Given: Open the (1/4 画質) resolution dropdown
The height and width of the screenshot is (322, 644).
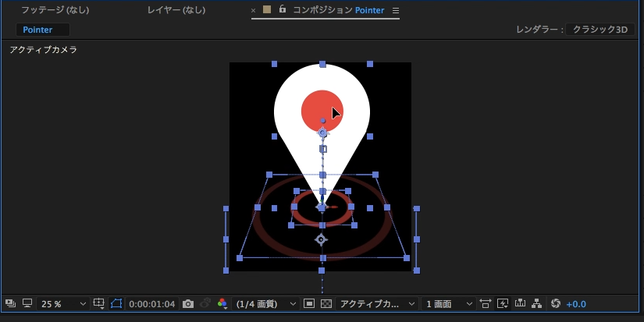Looking at the screenshot, I should (x=266, y=303).
